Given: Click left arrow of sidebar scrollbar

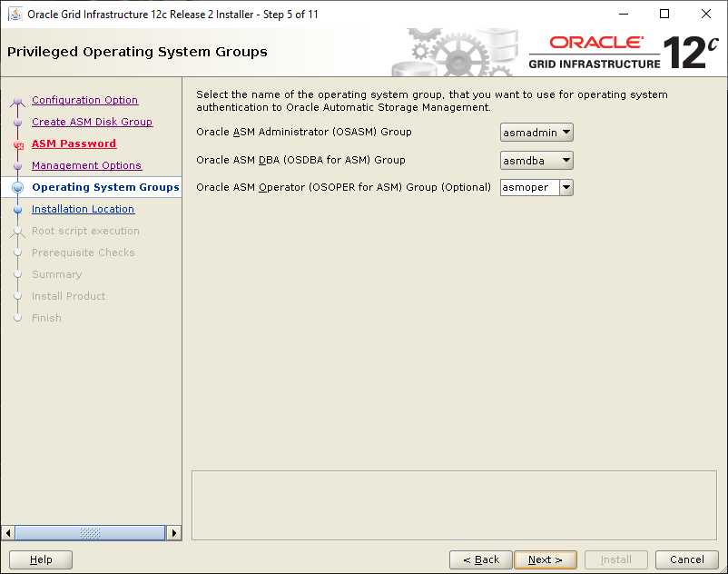Looking at the screenshot, I should (8, 532).
